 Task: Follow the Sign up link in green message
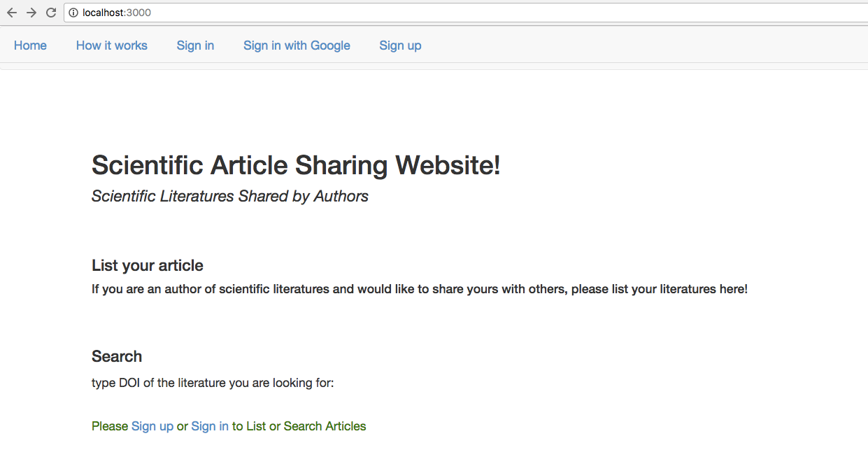point(152,426)
